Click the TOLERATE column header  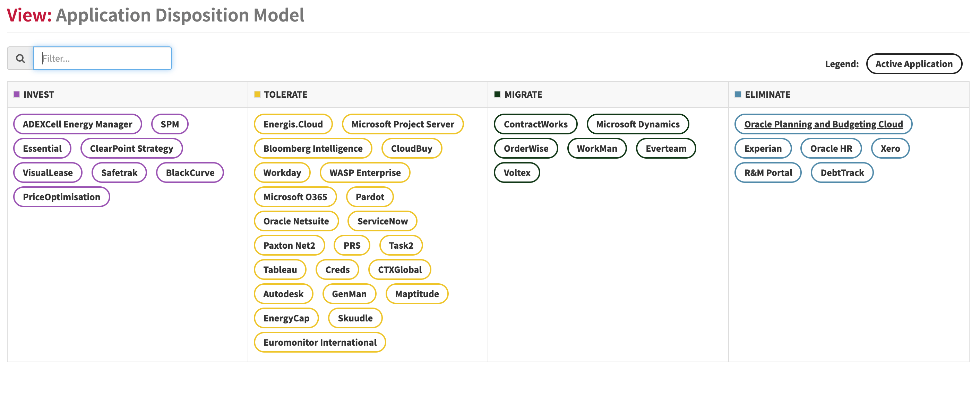pos(368,94)
